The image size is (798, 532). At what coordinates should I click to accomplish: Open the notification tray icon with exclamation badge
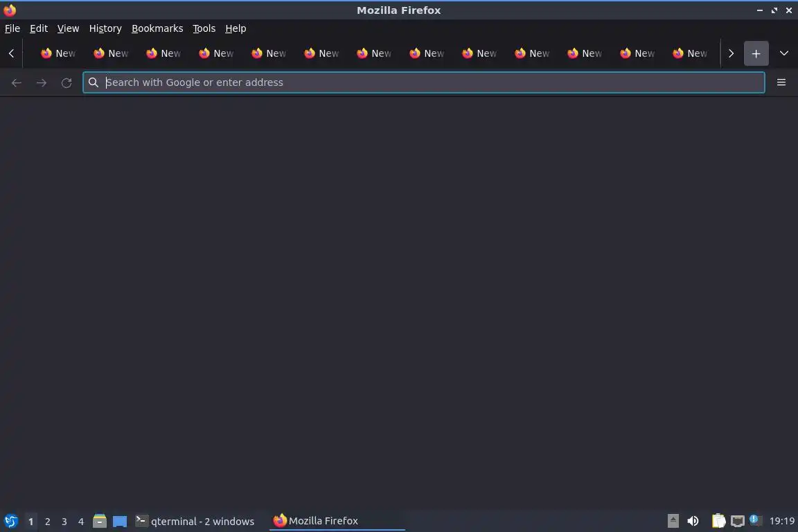pos(756,520)
